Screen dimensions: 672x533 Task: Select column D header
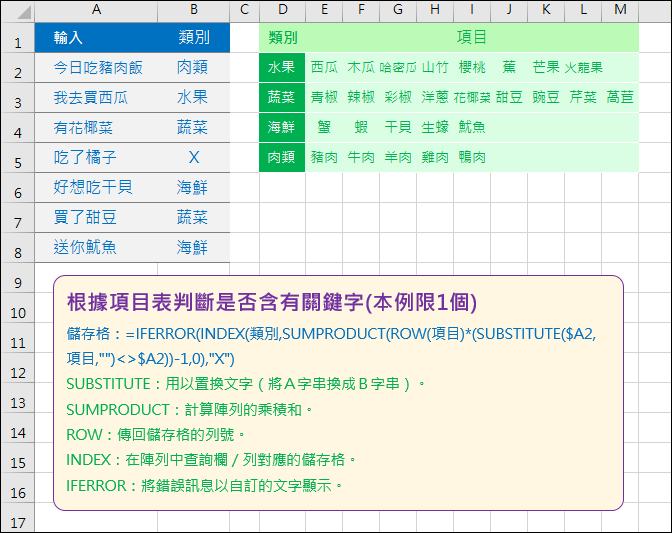click(282, 10)
